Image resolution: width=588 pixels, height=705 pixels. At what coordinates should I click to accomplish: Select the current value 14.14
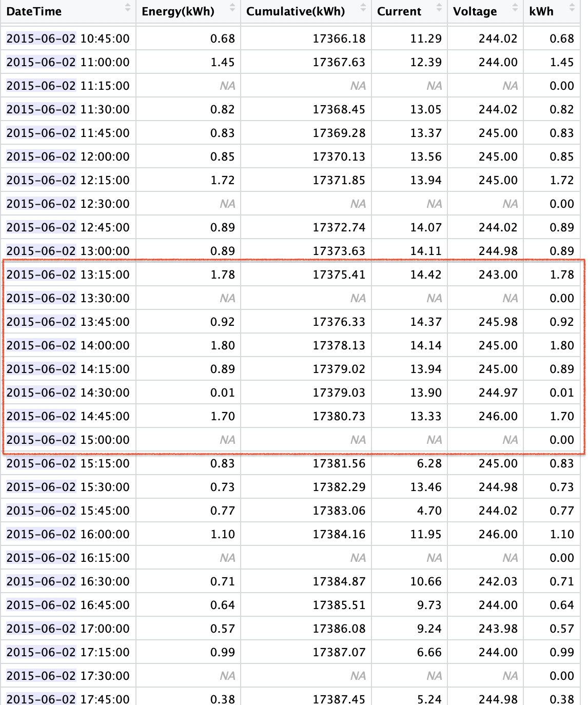click(x=426, y=345)
